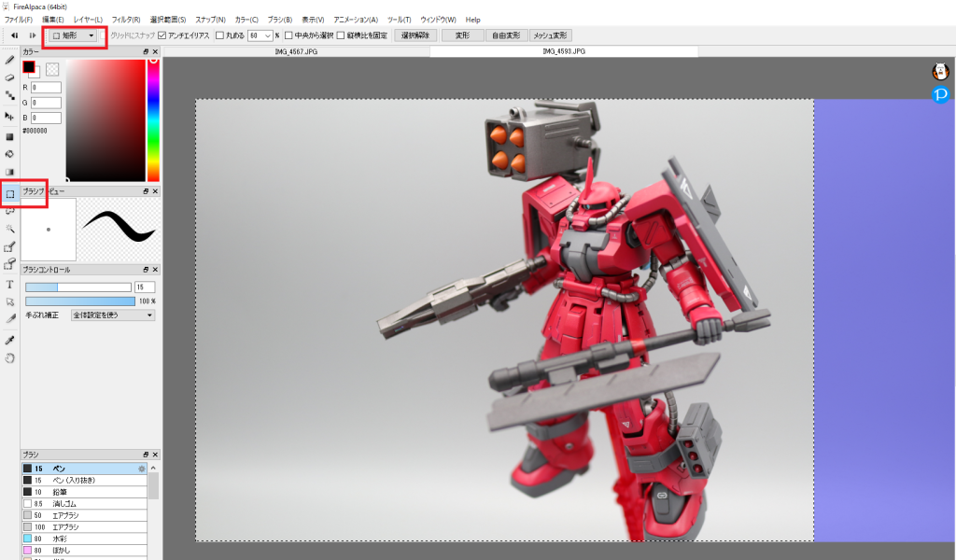Switch to the IMG_4567.JPG tab
The height and width of the screenshot is (560, 956).
[x=296, y=52]
